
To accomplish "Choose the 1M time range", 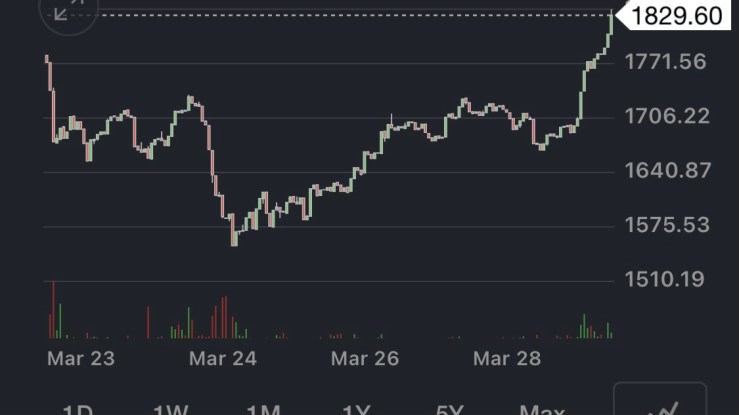I will 262,410.
